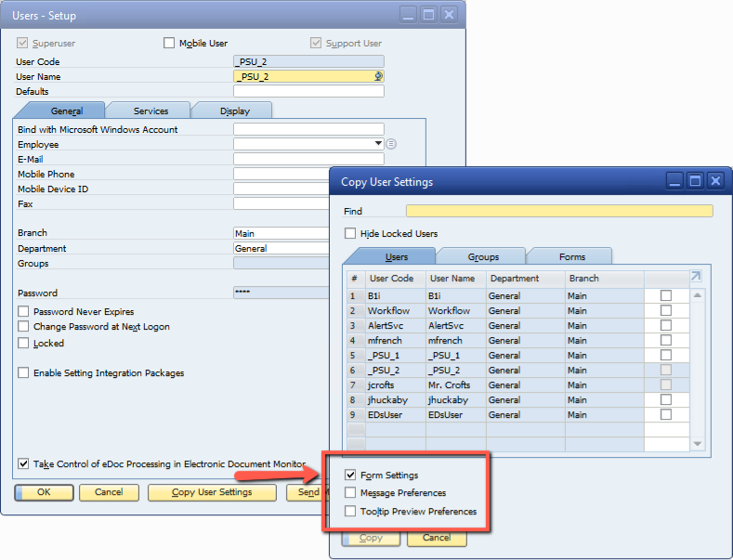Select checkbox for AlertSvc user row
The width and height of the screenshot is (733, 560).
pos(666,325)
